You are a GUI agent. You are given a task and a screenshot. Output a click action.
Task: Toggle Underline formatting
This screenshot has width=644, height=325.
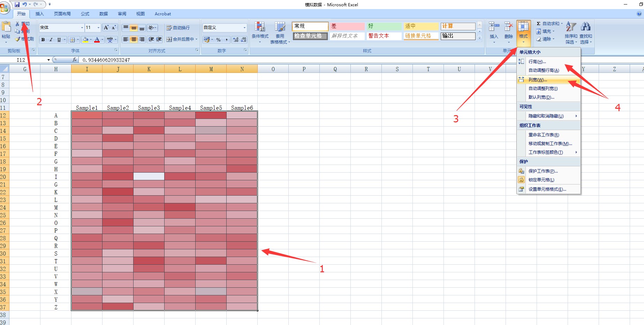pos(59,39)
